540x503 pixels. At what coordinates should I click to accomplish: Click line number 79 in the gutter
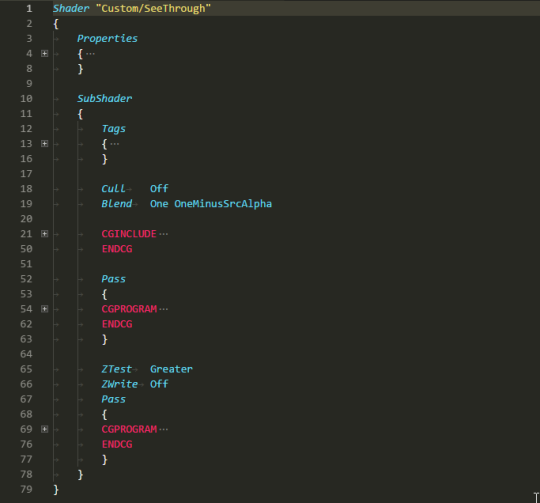27,490
